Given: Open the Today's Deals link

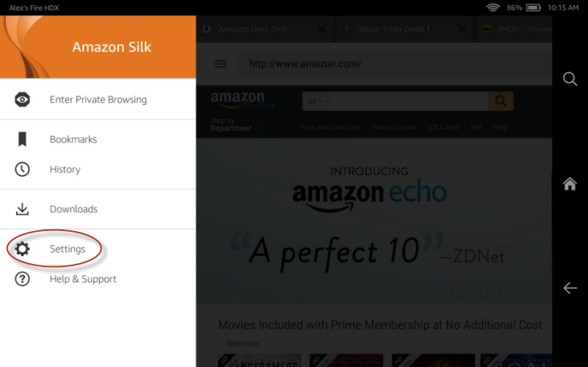Looking at the screenshot, I should click(393, 127).
